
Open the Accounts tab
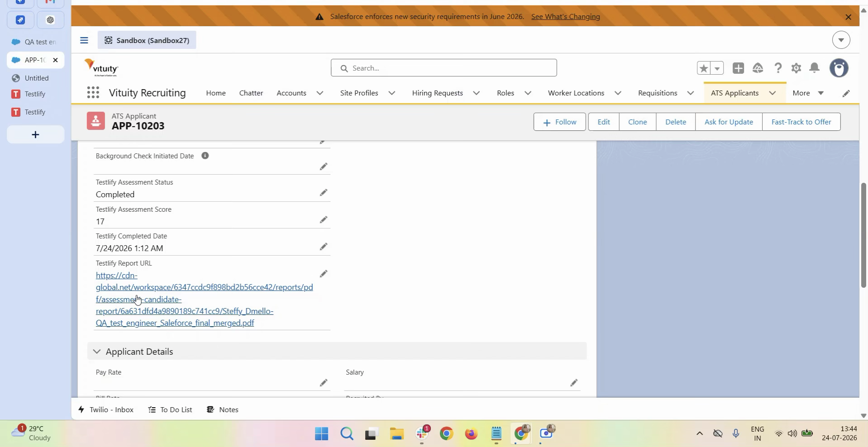coord(291,93)
